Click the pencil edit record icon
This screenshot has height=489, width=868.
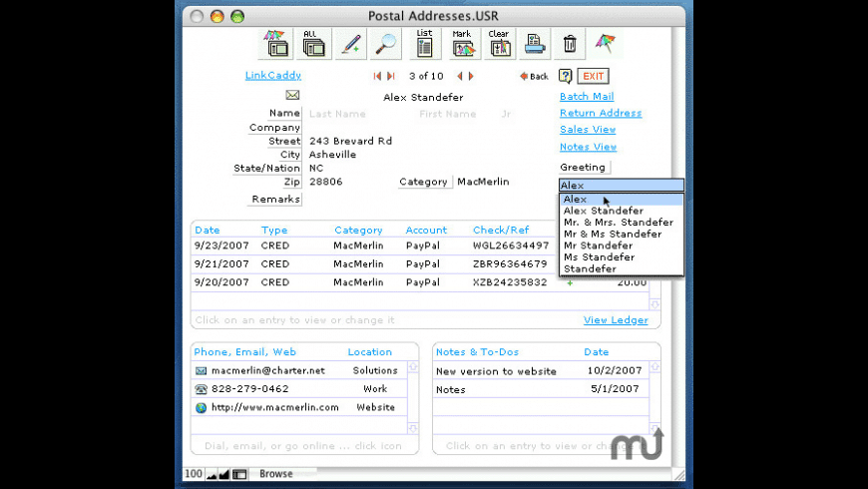click(350, 44)
